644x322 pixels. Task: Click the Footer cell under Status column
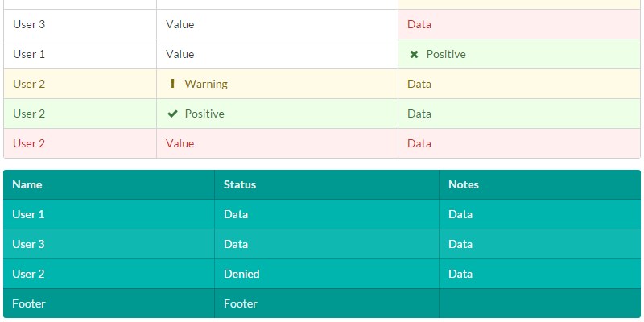tap(241, 303)
